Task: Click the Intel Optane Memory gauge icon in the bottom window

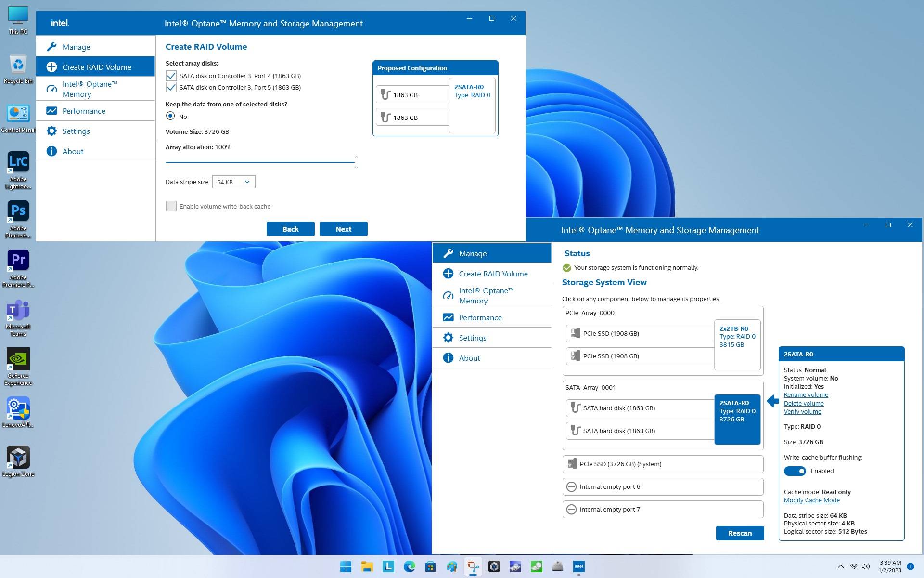Action: pos(448,295)
